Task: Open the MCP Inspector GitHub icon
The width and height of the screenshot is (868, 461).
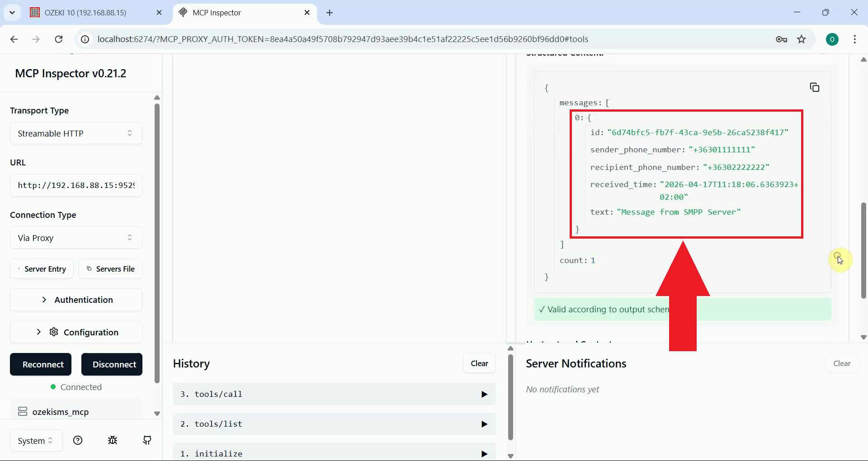Action: [x=146, y=440]
